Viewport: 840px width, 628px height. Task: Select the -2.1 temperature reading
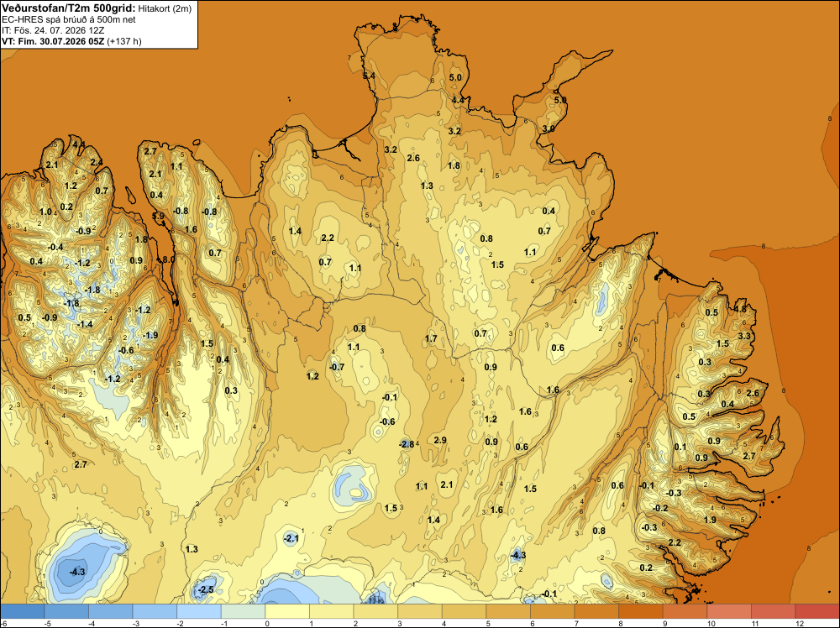point(291,539)
